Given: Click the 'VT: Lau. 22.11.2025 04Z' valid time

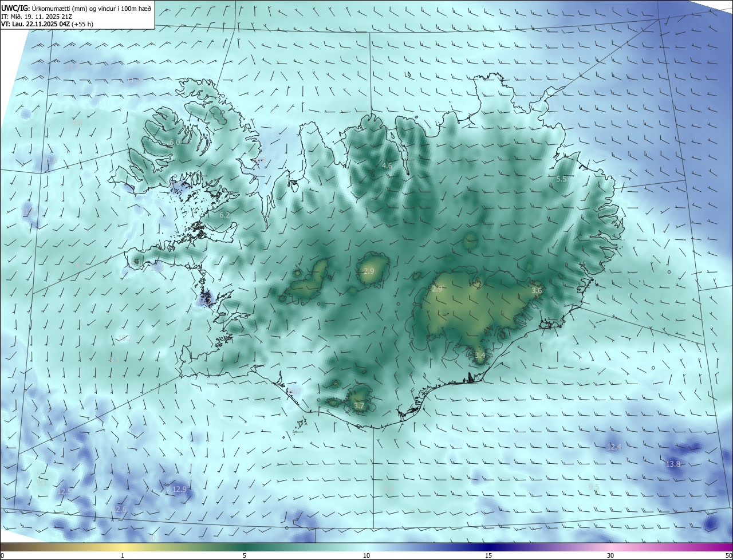Looking at the screenshot, I should pos(36,24).
